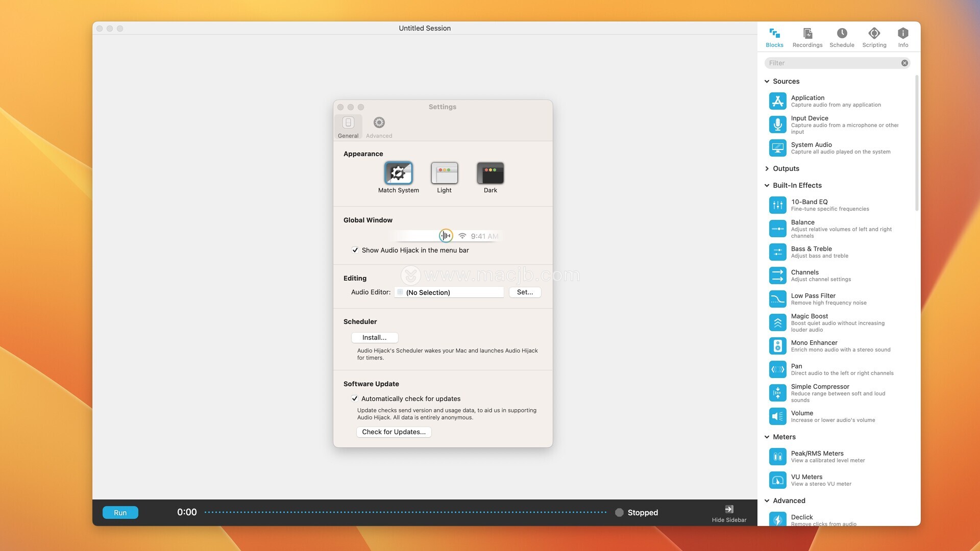This screenshot has height=551, width=980.
Task: Switch to the Scripting tab
Action: pyautogui.click(x=874, y=38)
